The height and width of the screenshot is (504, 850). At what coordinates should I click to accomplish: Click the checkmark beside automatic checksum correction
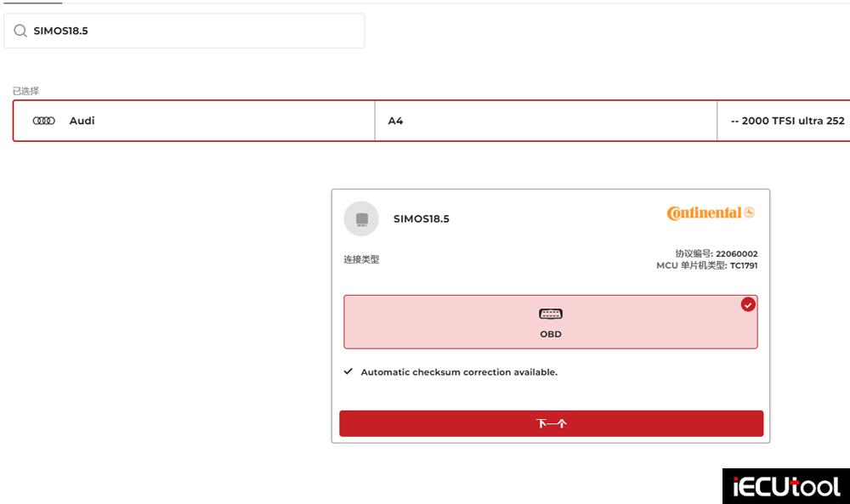pyautogui.click(x=348, y=372)
